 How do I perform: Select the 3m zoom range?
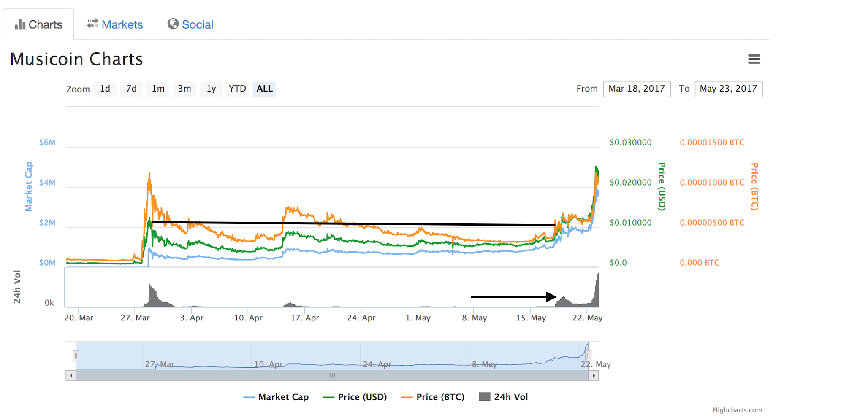[184, 89]
